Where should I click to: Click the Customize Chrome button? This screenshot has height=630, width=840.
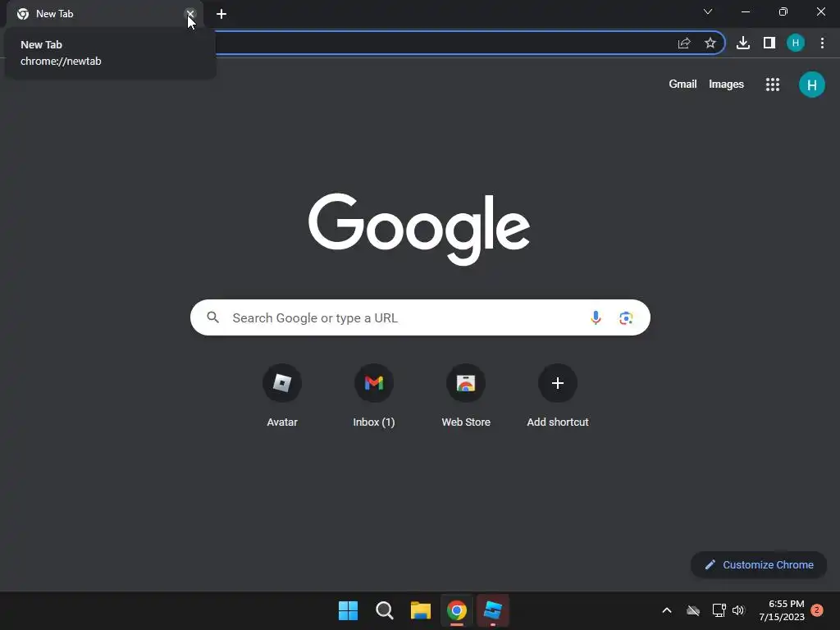coord(759,564)
